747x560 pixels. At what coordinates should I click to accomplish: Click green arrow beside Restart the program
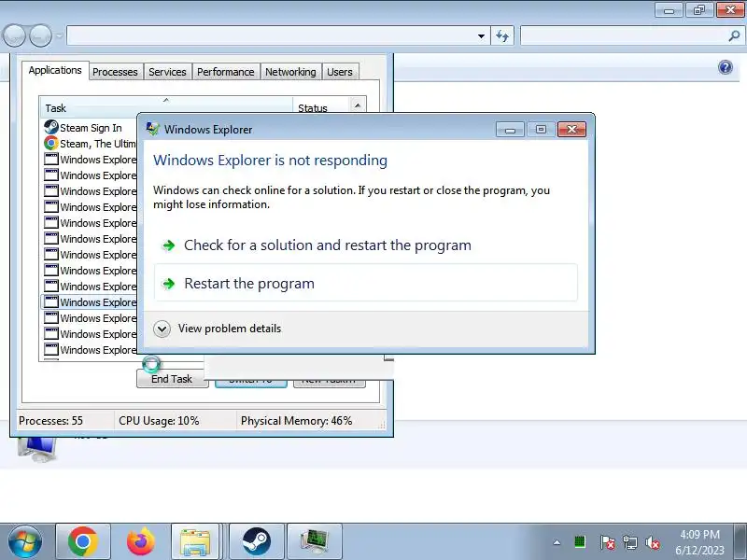point(168,284)
